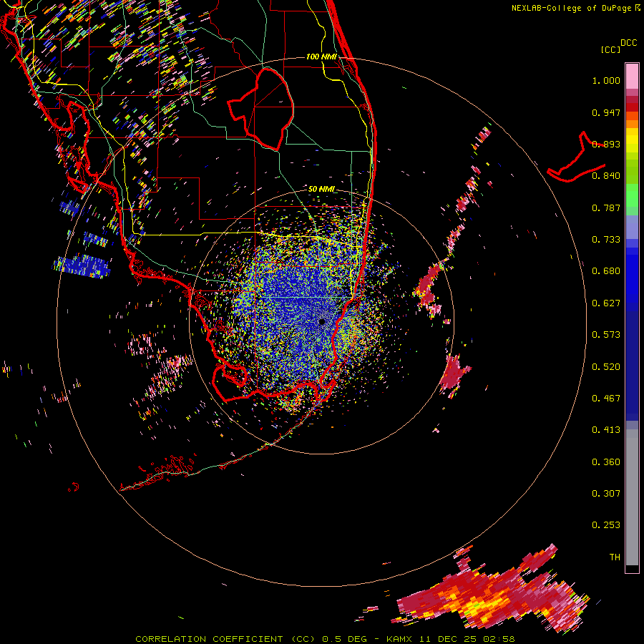Select the 0.947 scale value

(x=606, y=112)
